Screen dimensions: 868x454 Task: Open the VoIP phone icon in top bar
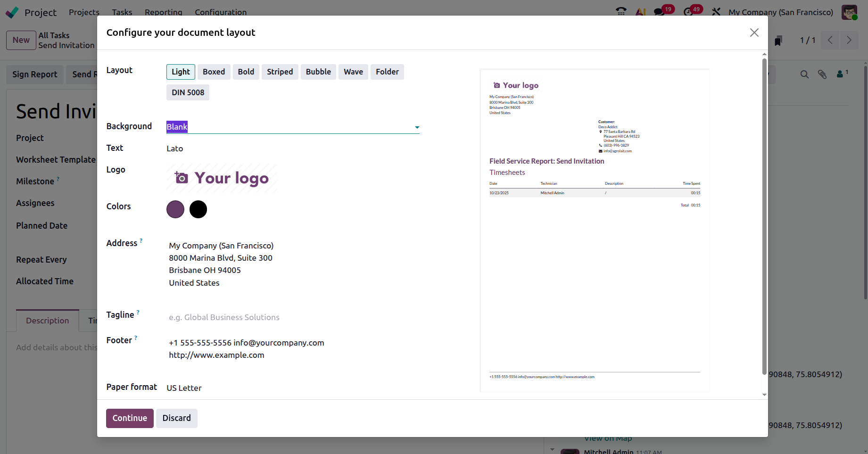click(x=621, y=12)
